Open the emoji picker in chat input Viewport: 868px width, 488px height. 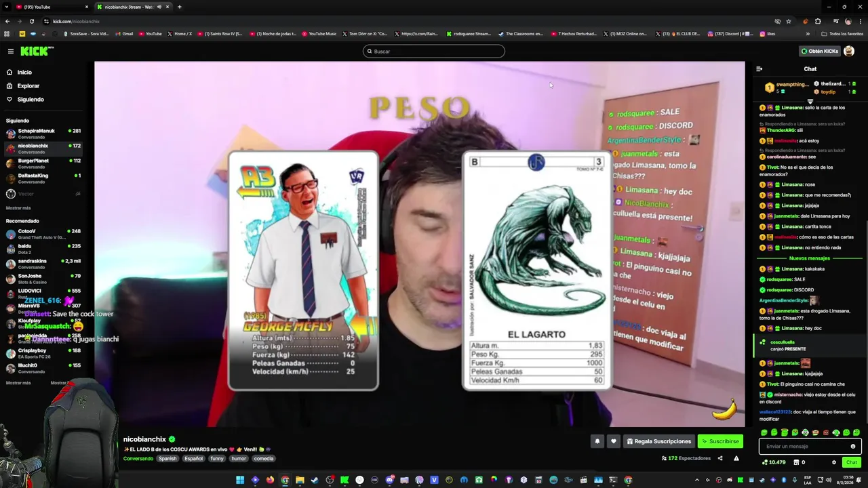tap(853, 446)
